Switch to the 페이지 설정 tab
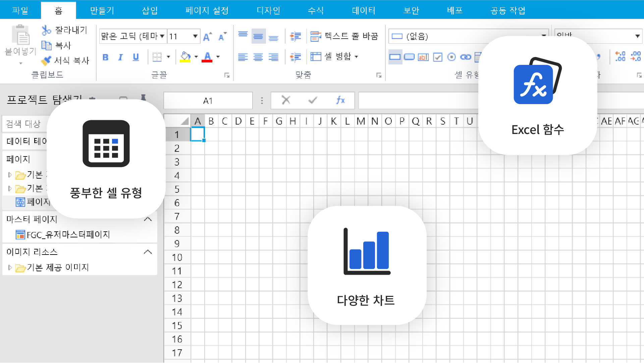The height and width of the screenshot is (363, 644). [x=207, y=10]
